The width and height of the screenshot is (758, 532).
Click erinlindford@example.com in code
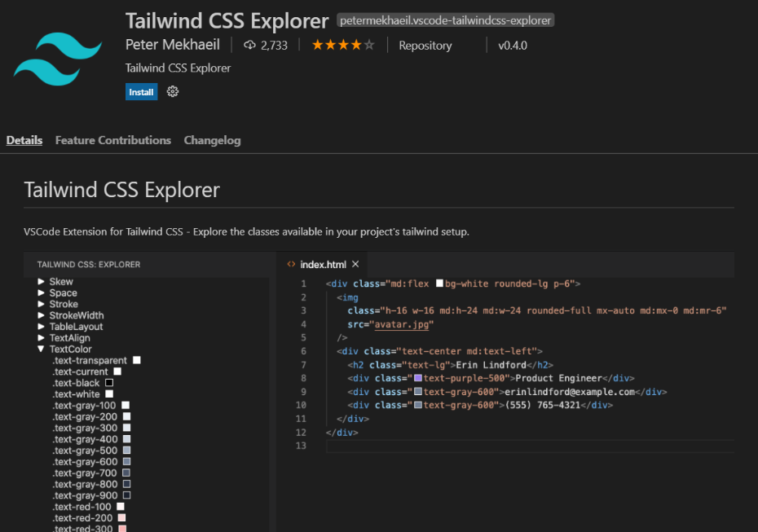tap(570, 392)
